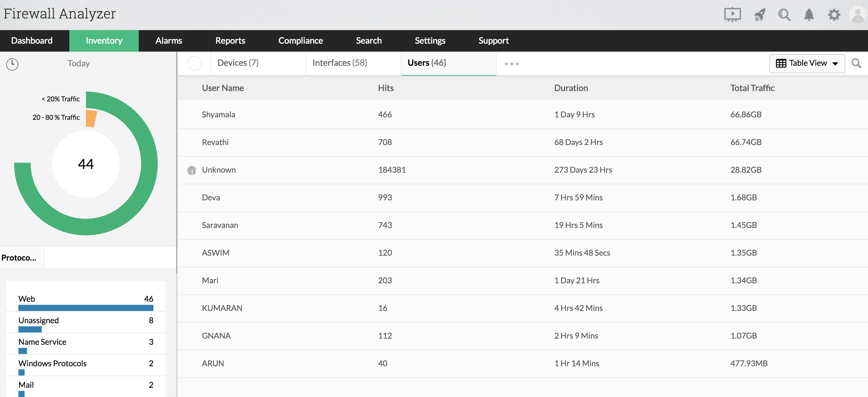Select the Interfaces (58) tab
868x397 pixels.
[339, 63]
